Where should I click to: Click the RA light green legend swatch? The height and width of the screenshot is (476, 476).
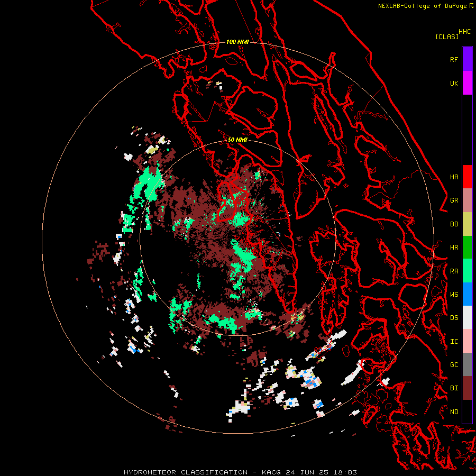point(467,271)
